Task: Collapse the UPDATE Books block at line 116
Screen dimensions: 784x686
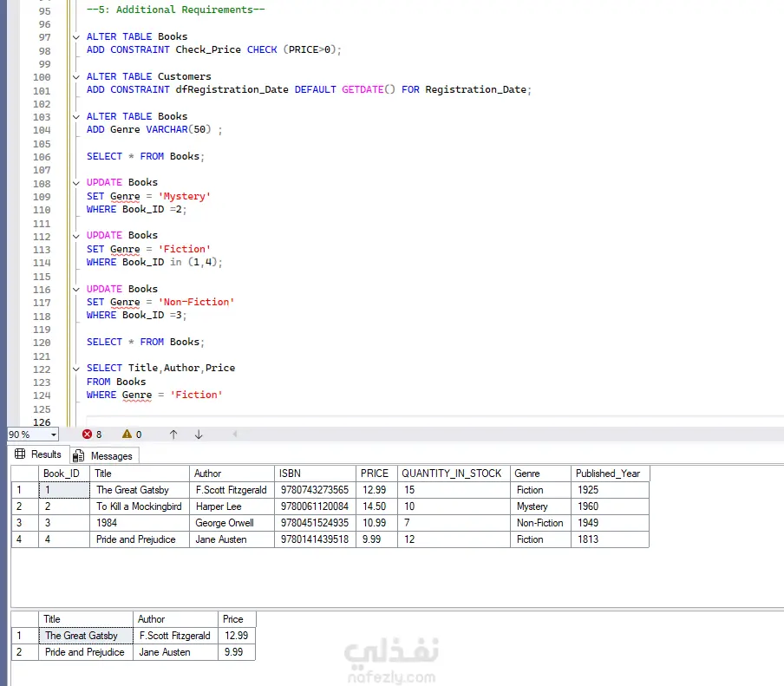Action: coord(76,290)
